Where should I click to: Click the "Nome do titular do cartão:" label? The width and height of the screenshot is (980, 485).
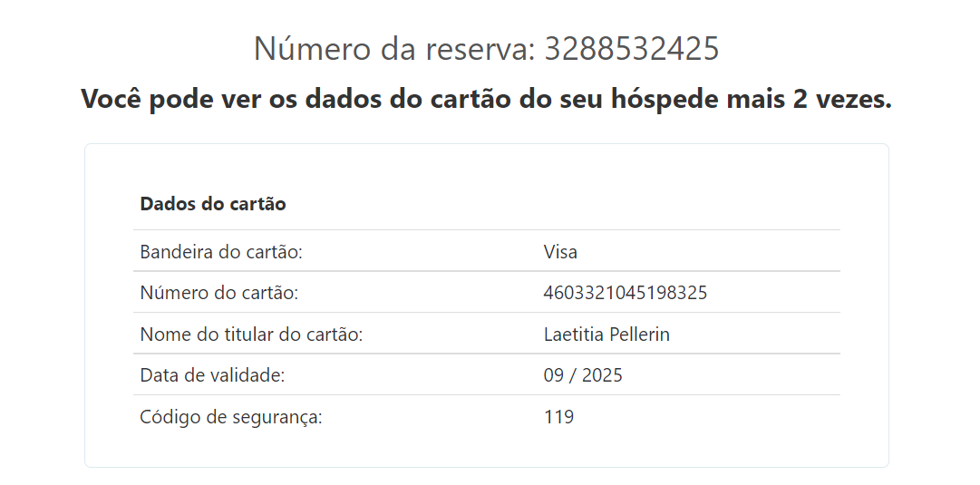coord(251,335)
